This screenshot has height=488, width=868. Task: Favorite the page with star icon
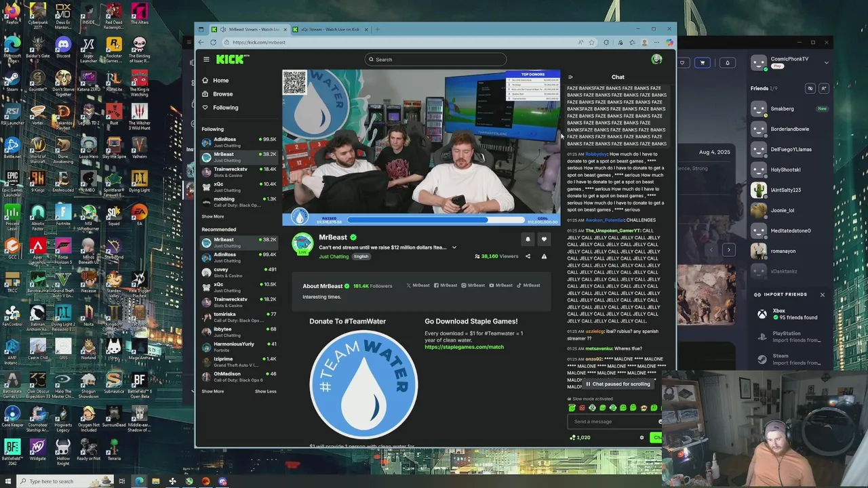point(591,42)
